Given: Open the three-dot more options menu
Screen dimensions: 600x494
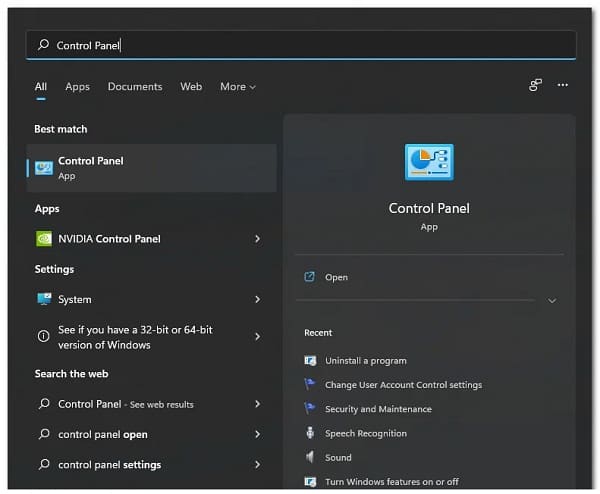Looking at the screenshot, I should pos(562,85).
